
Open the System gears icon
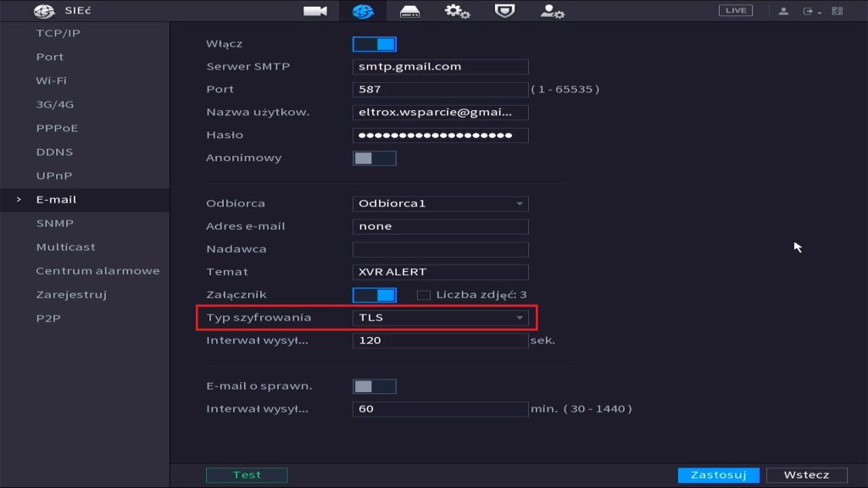click(x=458, y=11)
